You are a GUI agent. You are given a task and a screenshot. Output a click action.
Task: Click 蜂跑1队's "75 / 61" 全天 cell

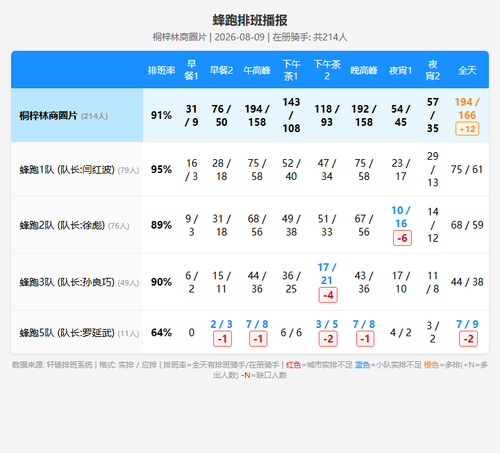coord(467,169)
